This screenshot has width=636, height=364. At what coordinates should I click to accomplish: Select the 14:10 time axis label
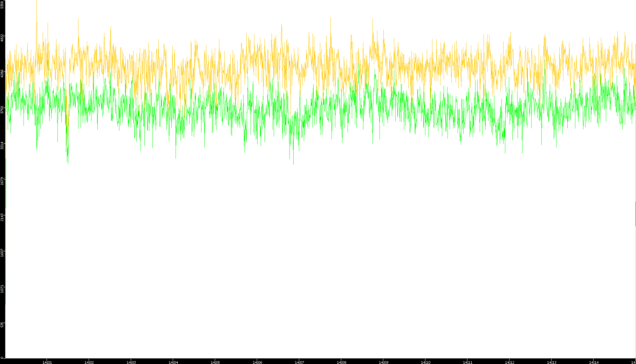click(x=425, y=362)
